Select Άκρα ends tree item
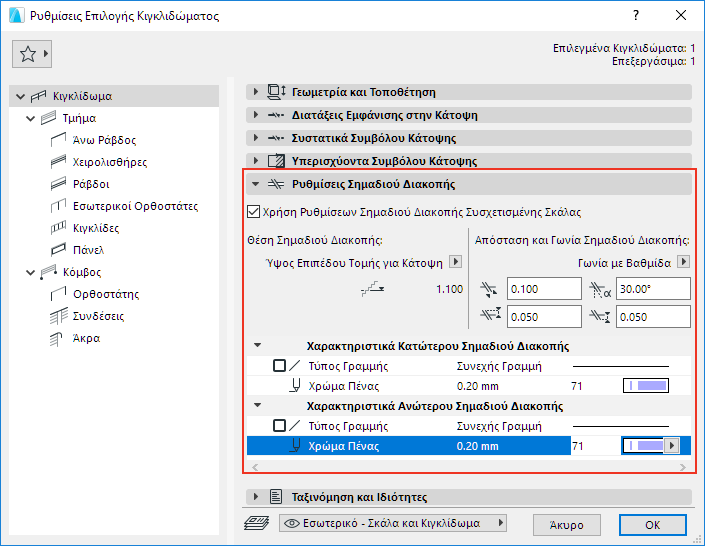Screen dimensions: 705x546 click(x=86, y=338)
